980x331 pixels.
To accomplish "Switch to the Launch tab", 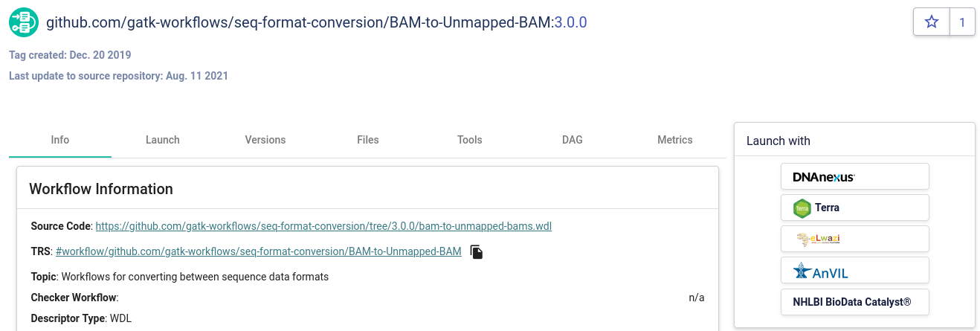I will click(x=163, y=140).
